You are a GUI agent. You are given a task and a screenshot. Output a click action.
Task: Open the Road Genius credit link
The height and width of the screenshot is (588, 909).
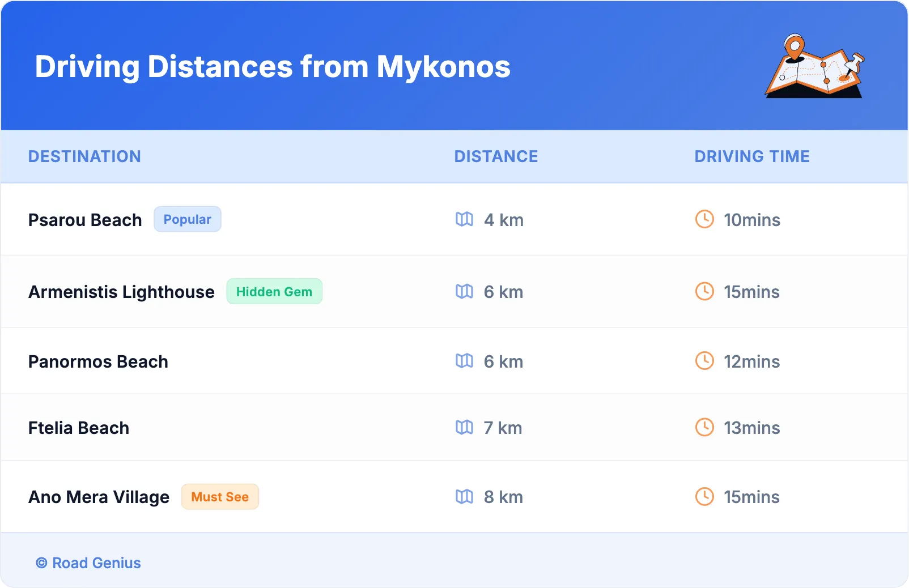pos(88,563)
